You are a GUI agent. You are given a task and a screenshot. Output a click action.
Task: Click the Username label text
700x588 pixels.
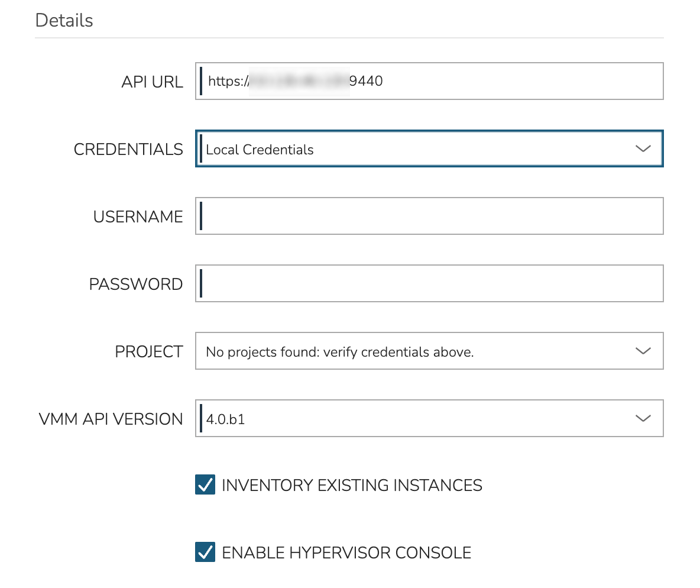tap(138, 217)
